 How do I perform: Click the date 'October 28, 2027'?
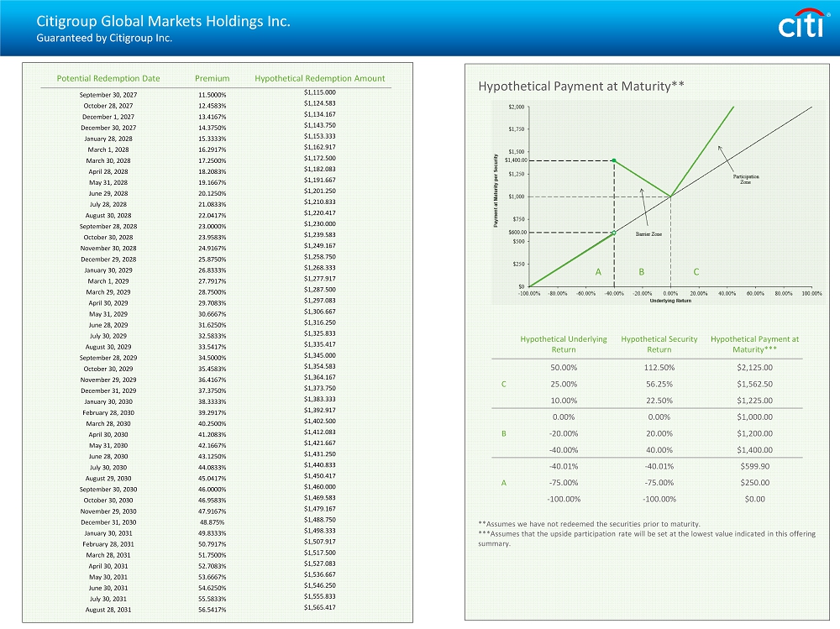108,106
